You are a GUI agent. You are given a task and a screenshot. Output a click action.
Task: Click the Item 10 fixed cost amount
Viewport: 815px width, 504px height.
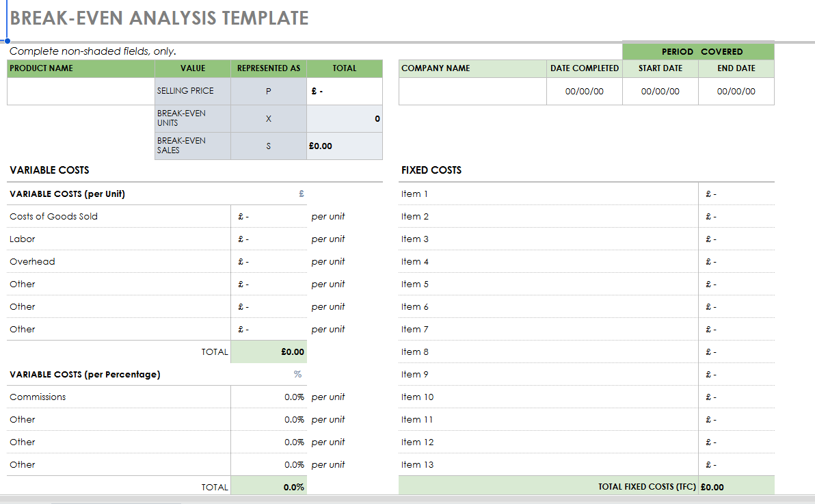coord(736,397)
